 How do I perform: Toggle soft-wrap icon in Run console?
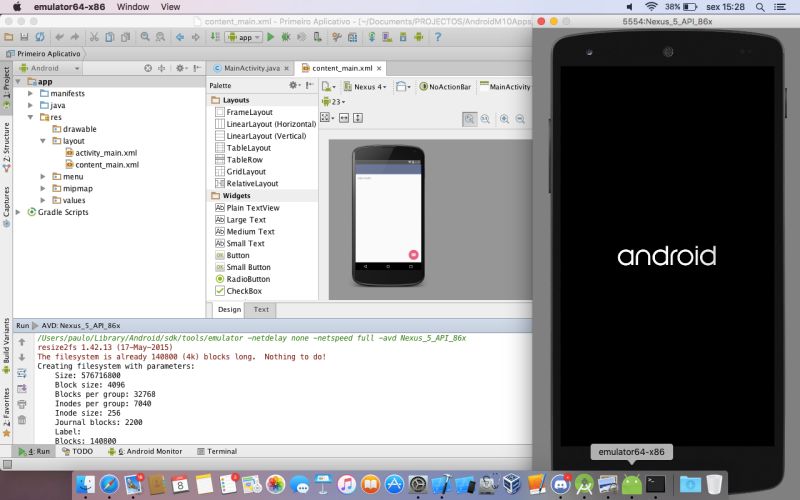21,373
